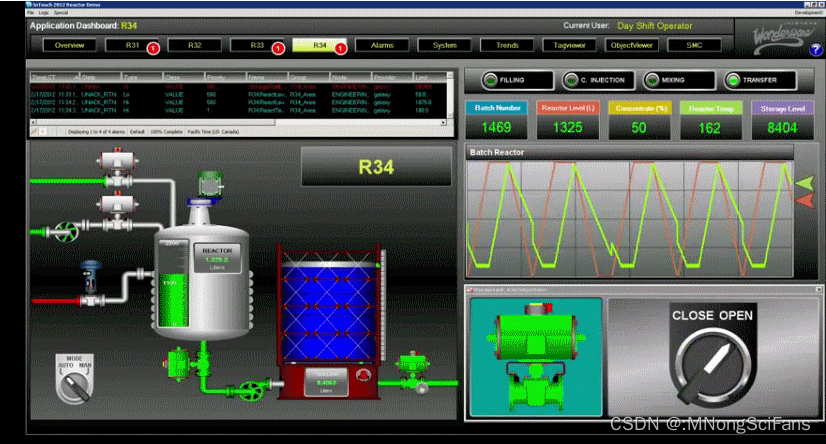
Task: Switch to the R32 reactor tab
Action: (194, 45)
